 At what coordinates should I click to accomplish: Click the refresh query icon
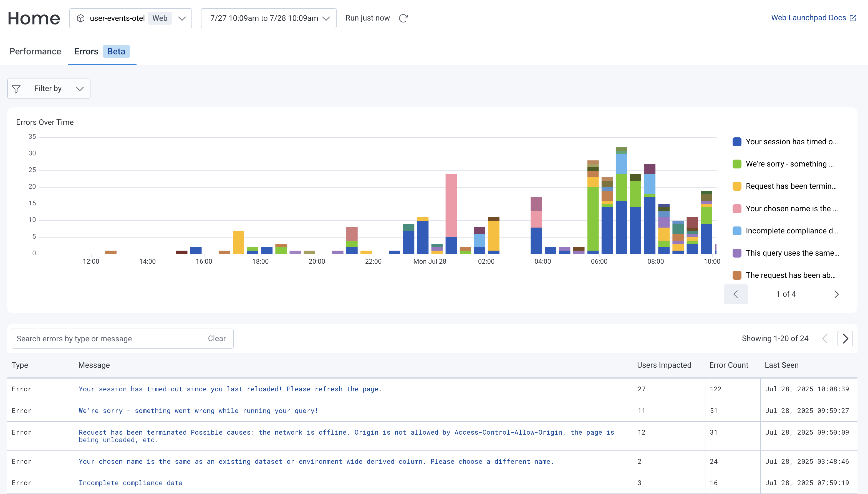[x=403, y=18]
